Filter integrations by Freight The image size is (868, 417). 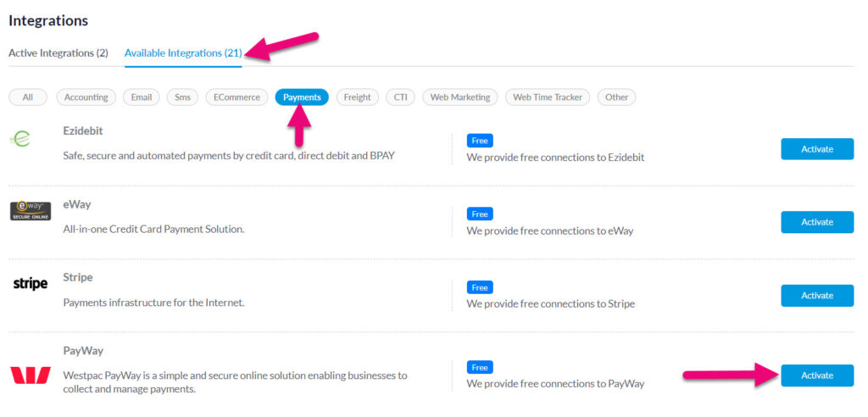click(x=357, y=97)
